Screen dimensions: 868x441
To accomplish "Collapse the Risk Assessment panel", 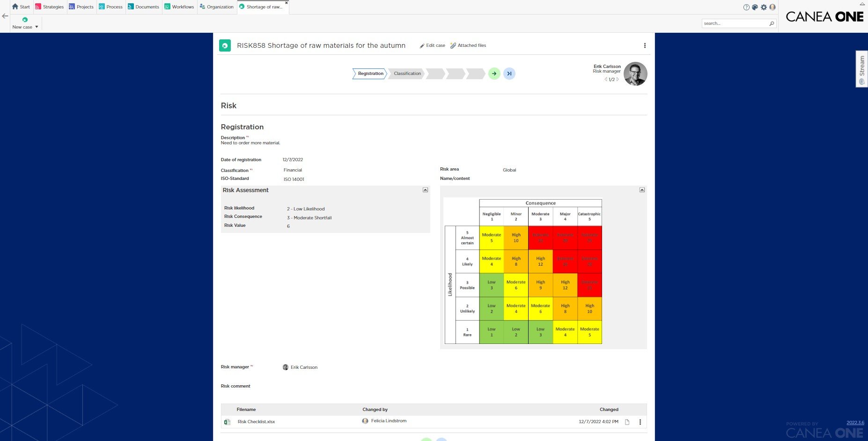I will (425, 190).
